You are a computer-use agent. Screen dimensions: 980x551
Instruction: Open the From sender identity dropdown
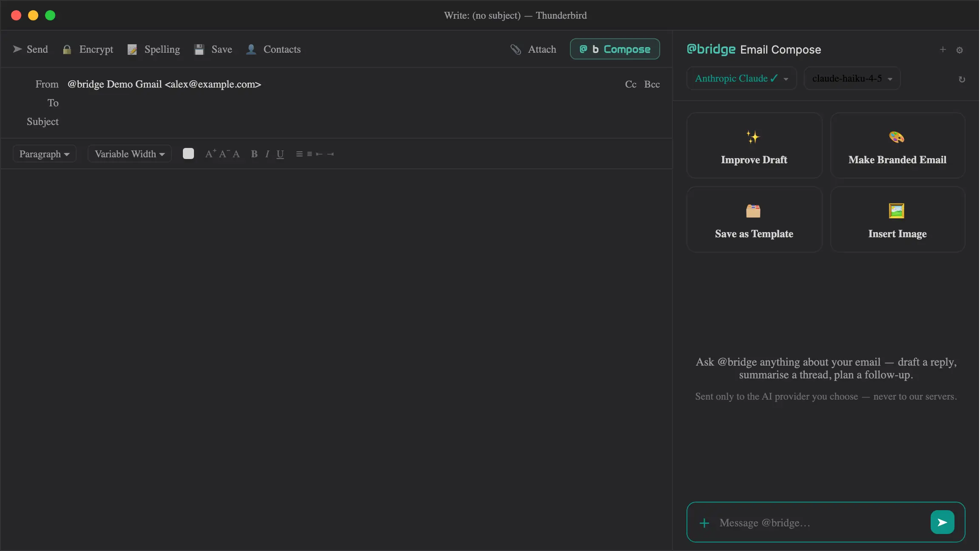click(164, 84)
